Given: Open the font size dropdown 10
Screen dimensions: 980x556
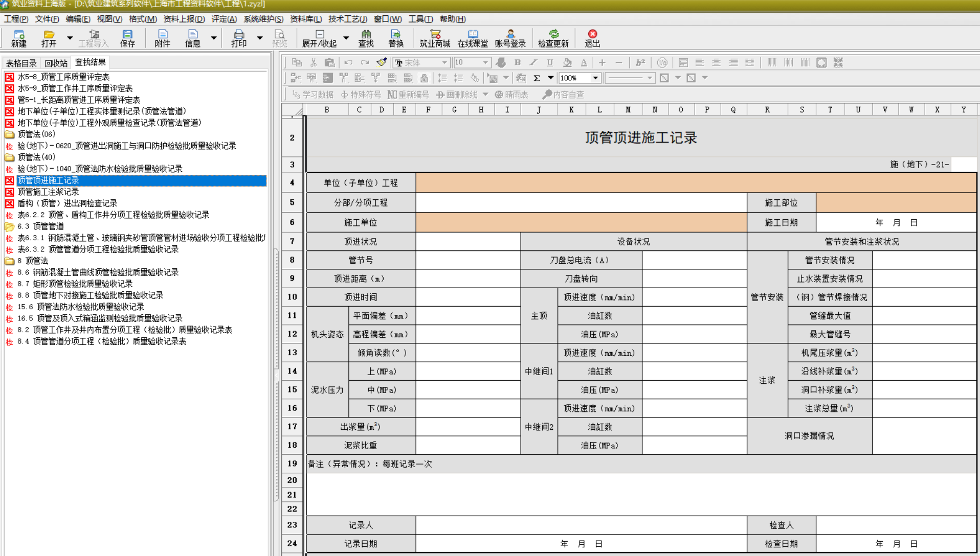Looking at the screenshot, I should pyautogui.click(x=485, y=62).
